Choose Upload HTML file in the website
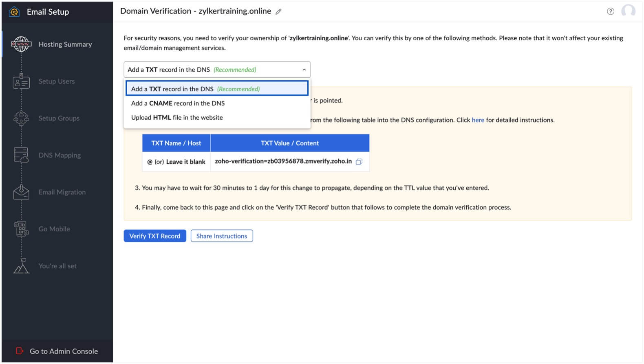Viewport: 644px width, 364px height. tap(176, 117)
